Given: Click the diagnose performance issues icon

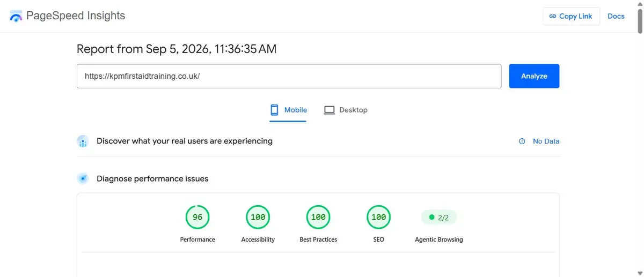Looking at the screenshot, I should 83,178.
